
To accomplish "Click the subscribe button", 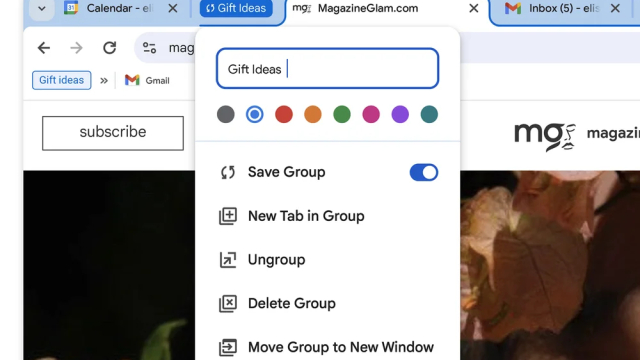I will 113,133.
